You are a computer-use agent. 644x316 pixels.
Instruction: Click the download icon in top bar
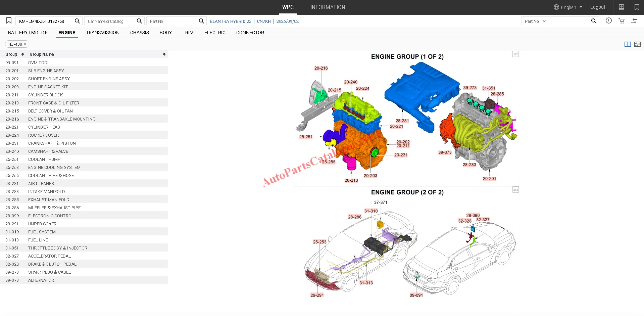click(622, 7)
